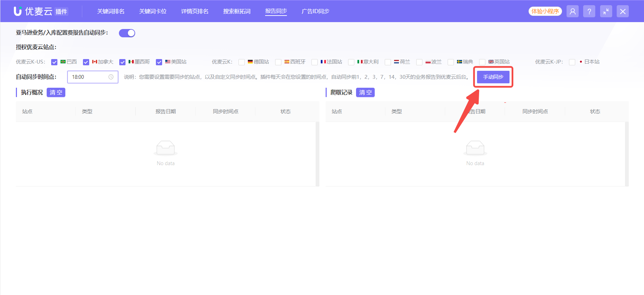Click the Canada flag icon
The image size is (644, 295).
pyautogui.click(x=95, y=62)
